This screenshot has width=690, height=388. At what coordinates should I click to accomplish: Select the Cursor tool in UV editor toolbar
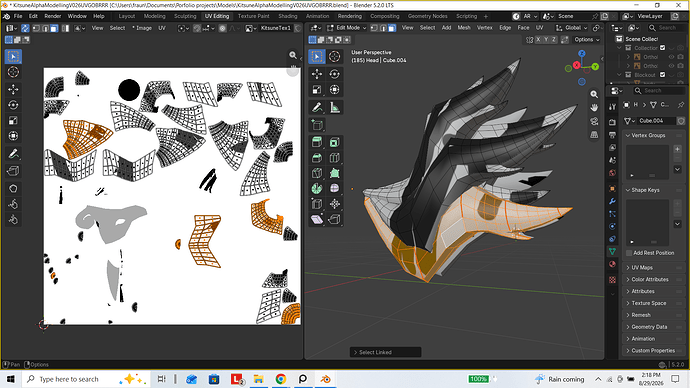[x=13, y=72]
